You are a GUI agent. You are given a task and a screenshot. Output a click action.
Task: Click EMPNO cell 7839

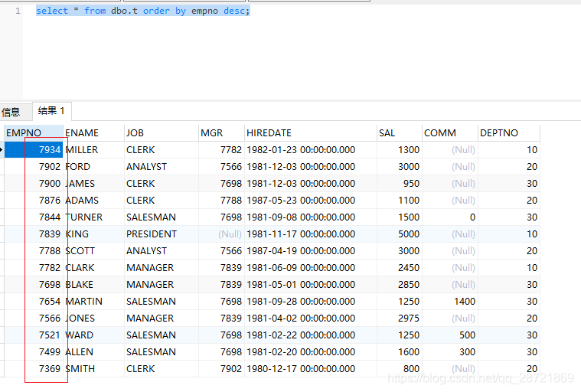click(x=34, y=234)
